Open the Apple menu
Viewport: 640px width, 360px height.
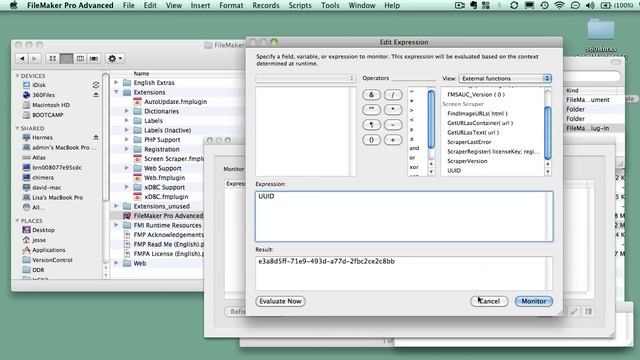(x=13, y=5)
